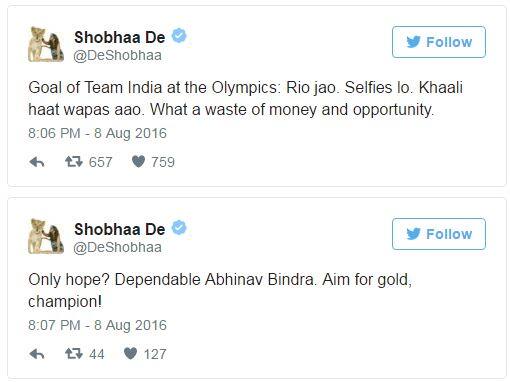
Task: Reply to the Abhinav Bindra tweet
Action: [37, 354]
